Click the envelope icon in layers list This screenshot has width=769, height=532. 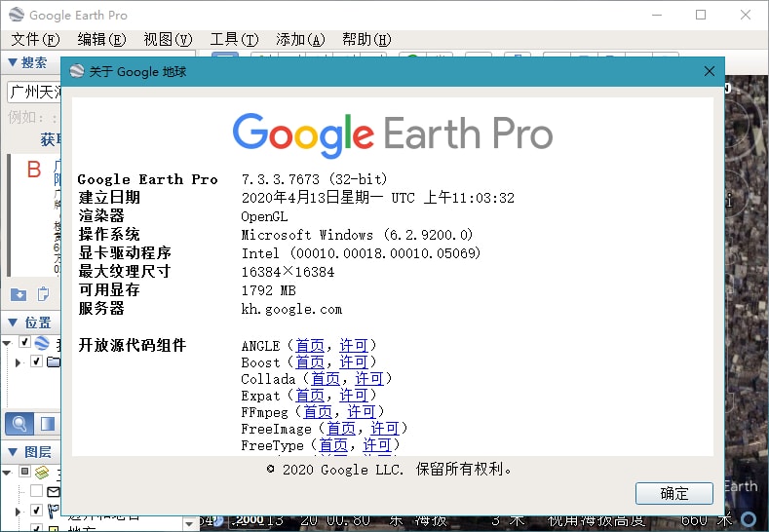point(54,491)
